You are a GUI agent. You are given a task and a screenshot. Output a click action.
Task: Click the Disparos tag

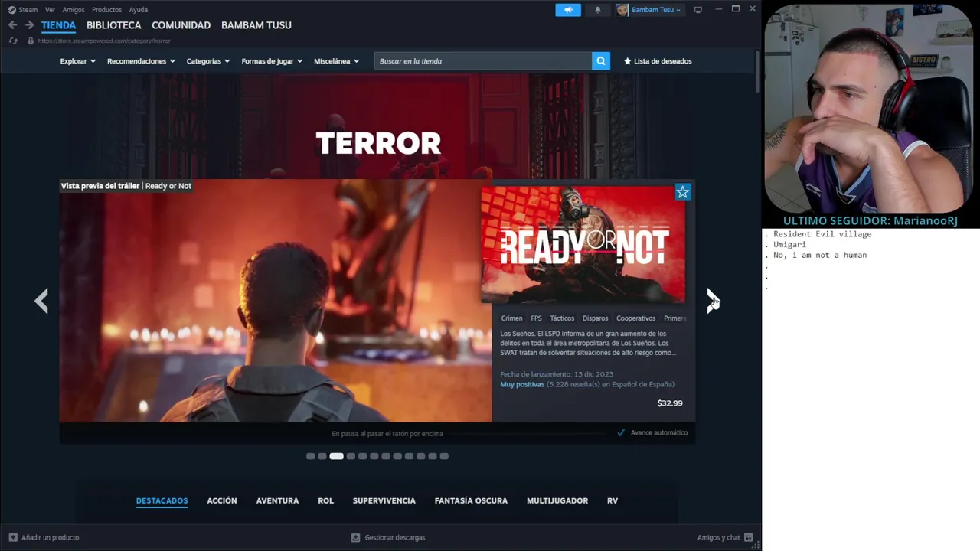click(x=595, y=318)
